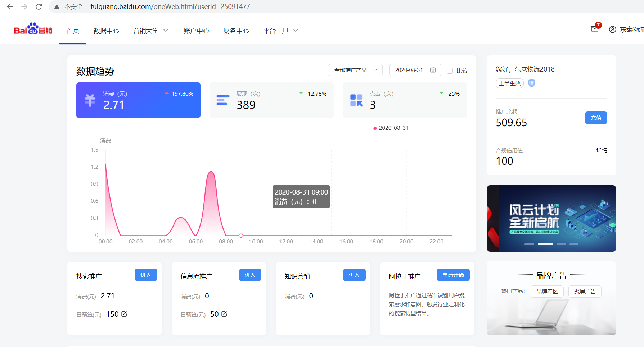Edit 信息流推广 daily budget 50 pencil icon

coord(224,314)
